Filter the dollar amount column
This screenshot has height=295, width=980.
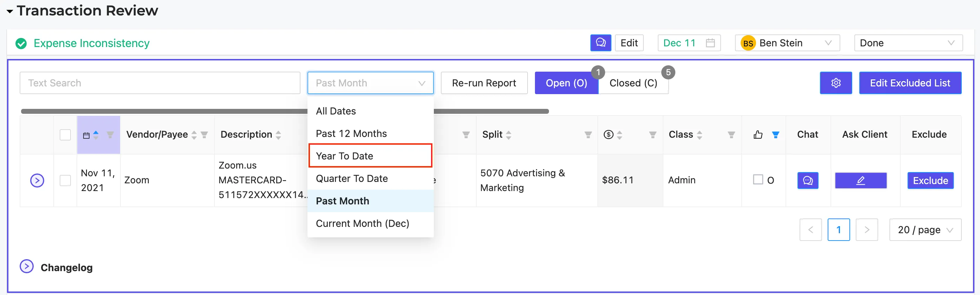pos(653,135)
